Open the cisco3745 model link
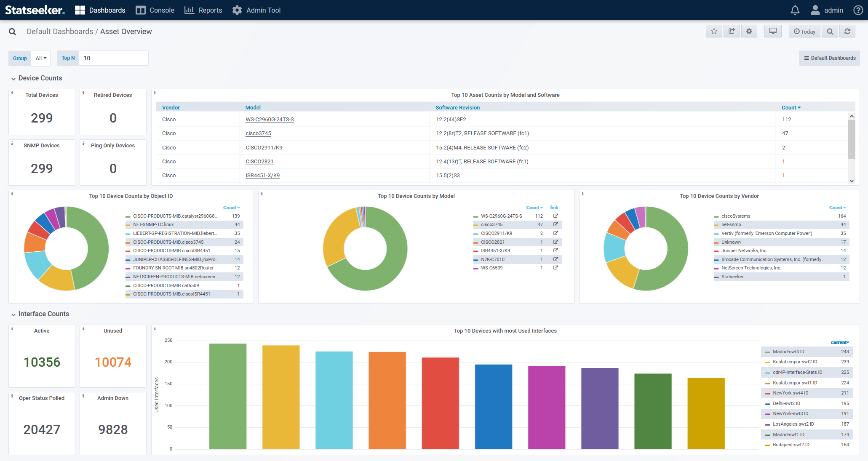868x461 pixels. [258, 133]
